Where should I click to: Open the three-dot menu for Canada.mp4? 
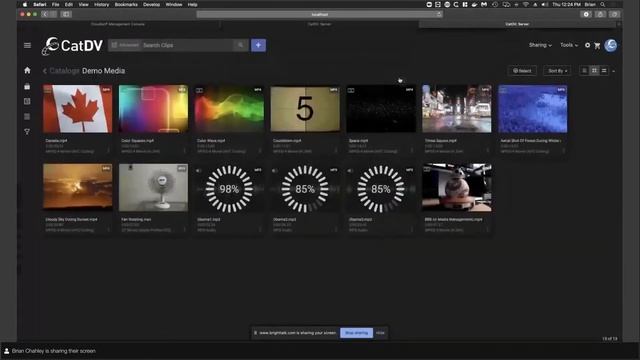click(109, 151)
